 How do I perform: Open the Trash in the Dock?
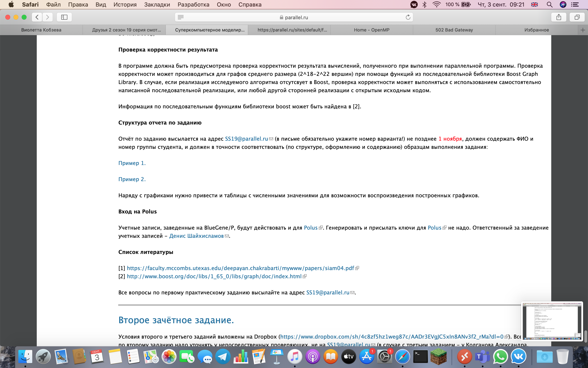(x=562, y=357)
